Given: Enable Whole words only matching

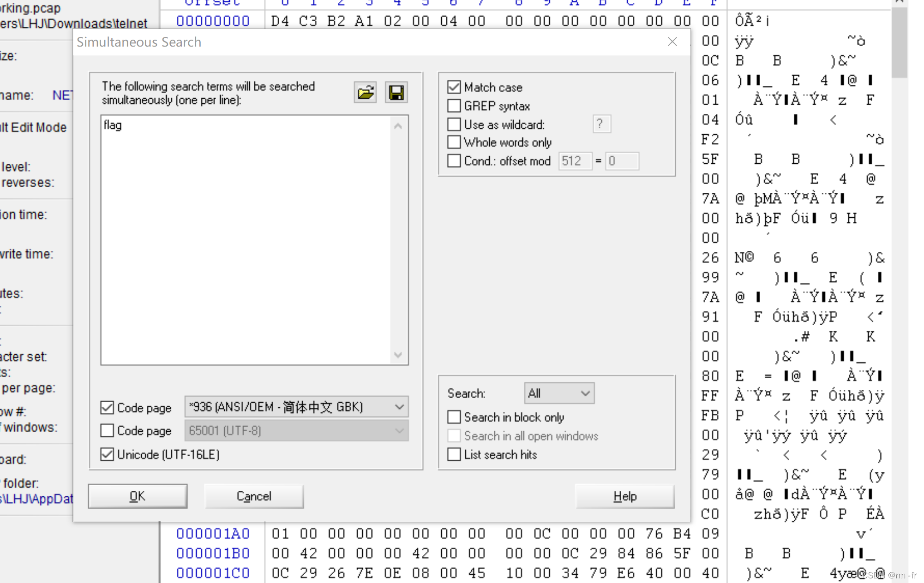Looking at the screenshot, I should [x=454, y=142].
